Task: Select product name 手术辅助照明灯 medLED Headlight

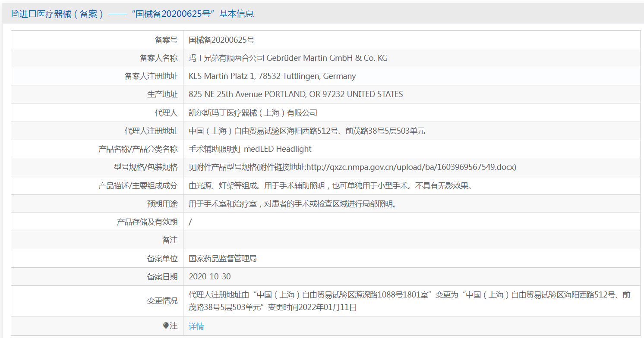Action: pos(250,149)
